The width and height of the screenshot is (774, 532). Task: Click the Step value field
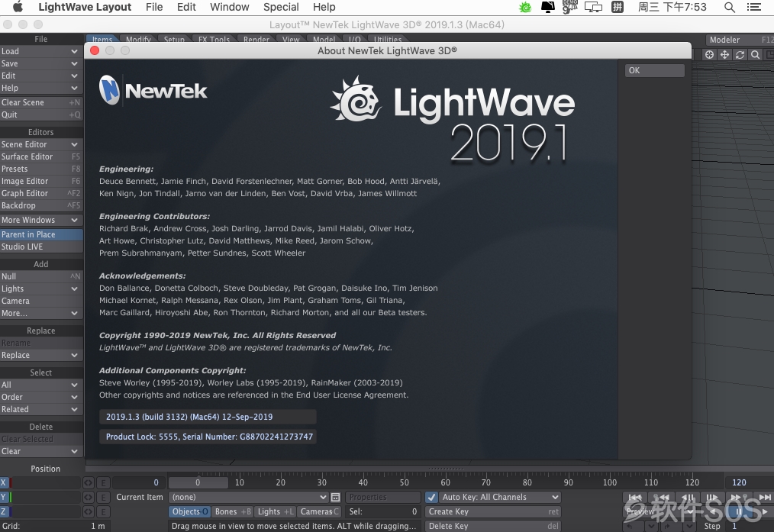coord(751,526)
